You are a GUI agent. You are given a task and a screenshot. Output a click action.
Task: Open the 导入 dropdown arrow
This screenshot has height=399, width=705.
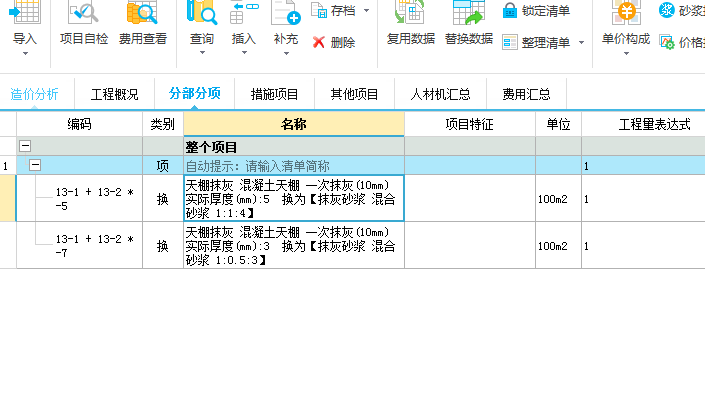coord(25,54)
